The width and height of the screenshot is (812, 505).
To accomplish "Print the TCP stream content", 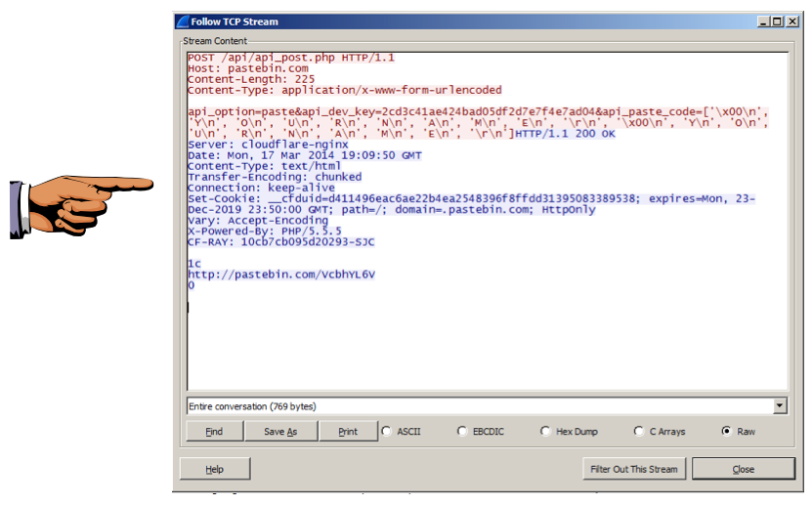I will click(348, 431).
